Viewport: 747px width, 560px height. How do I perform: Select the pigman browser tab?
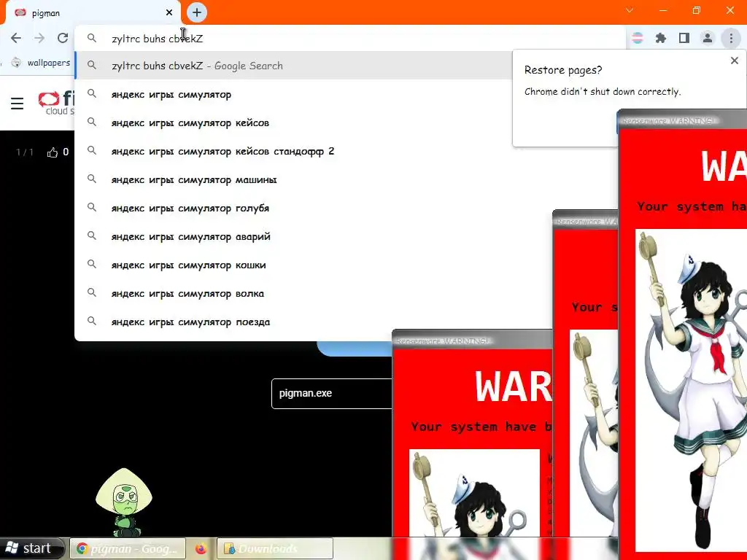pyautogui.click(x=93, y=13)
